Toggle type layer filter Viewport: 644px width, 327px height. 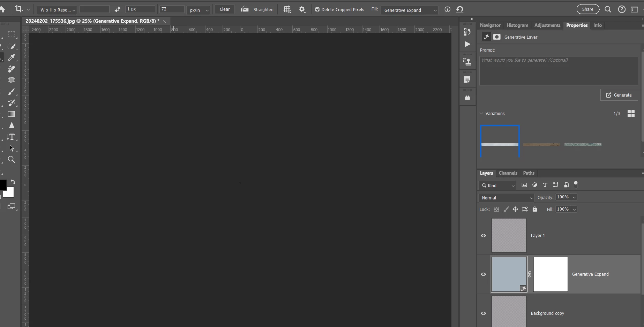545,185
